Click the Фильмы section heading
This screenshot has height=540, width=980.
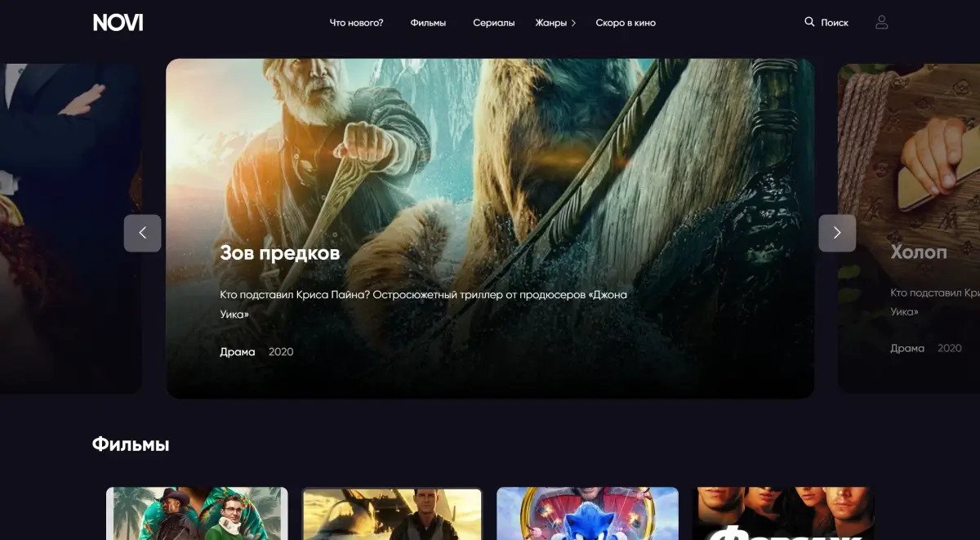[131, 444]
